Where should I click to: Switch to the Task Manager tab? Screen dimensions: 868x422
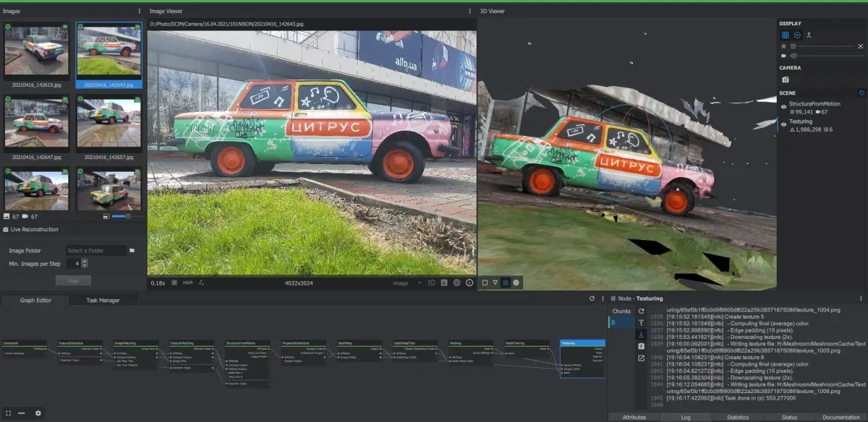(x=103, y=300)
